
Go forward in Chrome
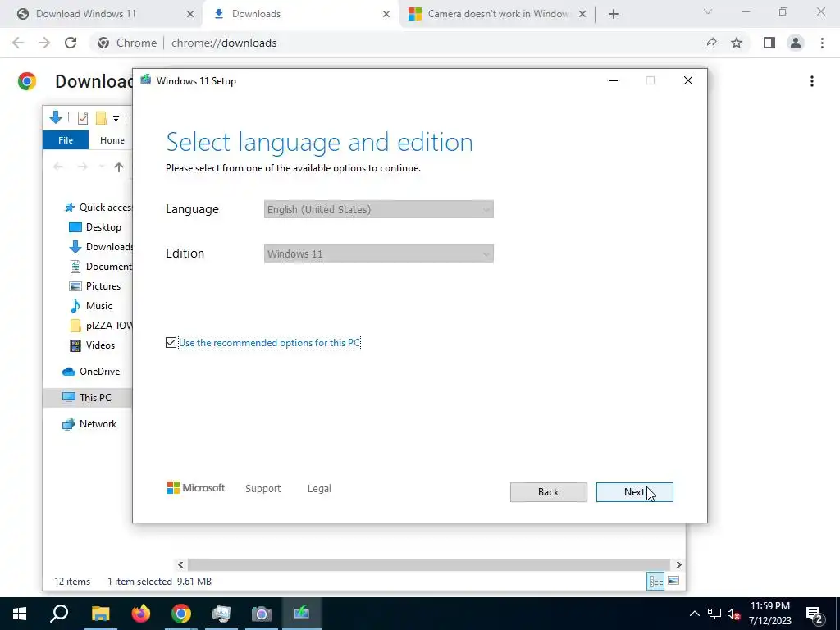pyautogui.click(x=44, y=43)
